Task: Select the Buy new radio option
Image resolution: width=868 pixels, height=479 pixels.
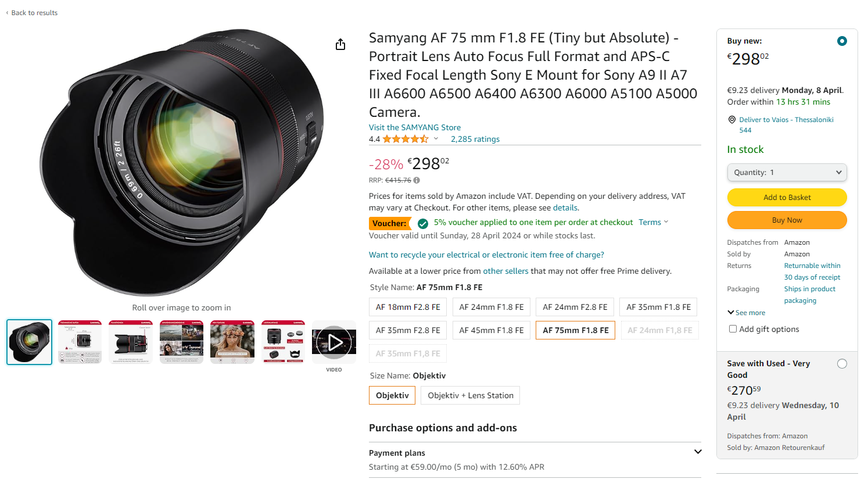Action: (842, 41)
